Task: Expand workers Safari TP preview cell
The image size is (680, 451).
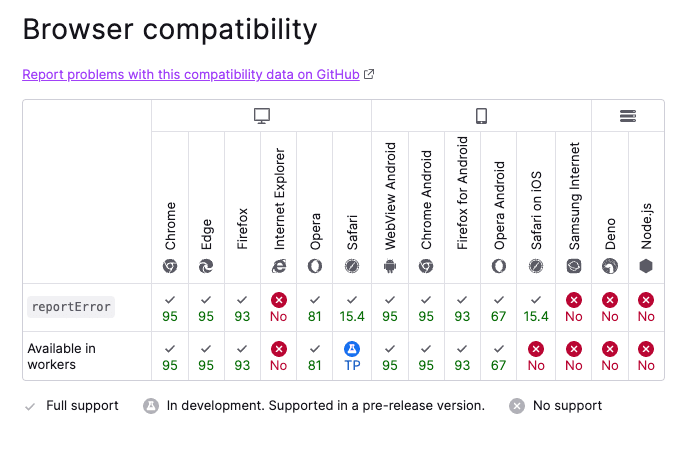Action: (x=353, y=356)
